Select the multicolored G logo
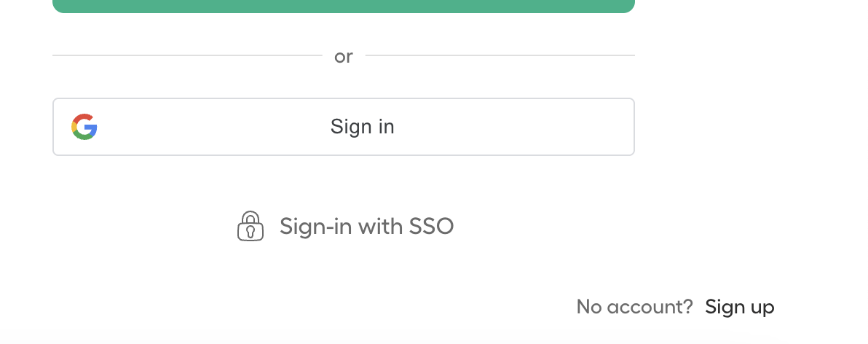The image size is (868, 344). point(84,127)
